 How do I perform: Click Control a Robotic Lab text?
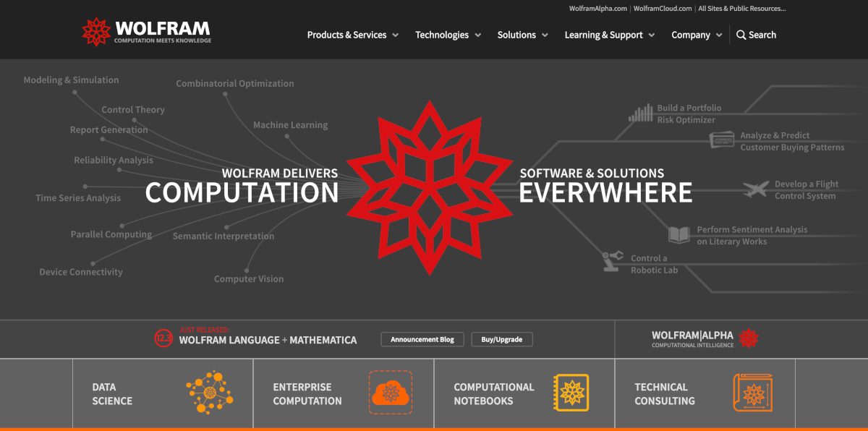(x=654, y=264)
